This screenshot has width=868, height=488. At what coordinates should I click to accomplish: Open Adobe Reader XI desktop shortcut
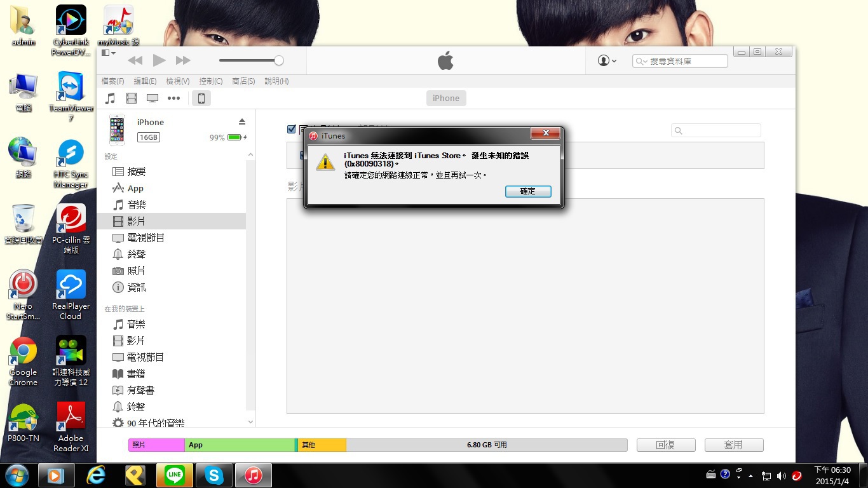tap(71, 427)
